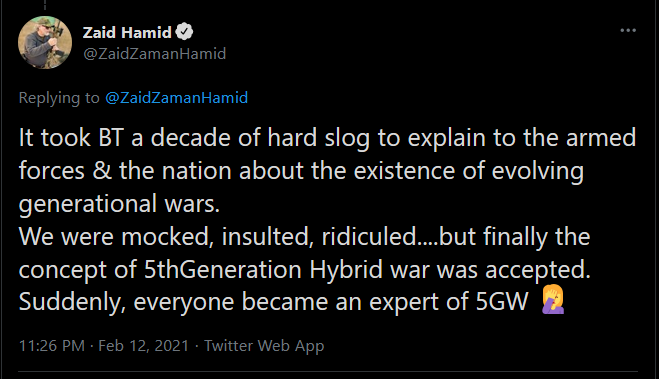Open the Zaid Hamid display name

(x=127, y=32)
